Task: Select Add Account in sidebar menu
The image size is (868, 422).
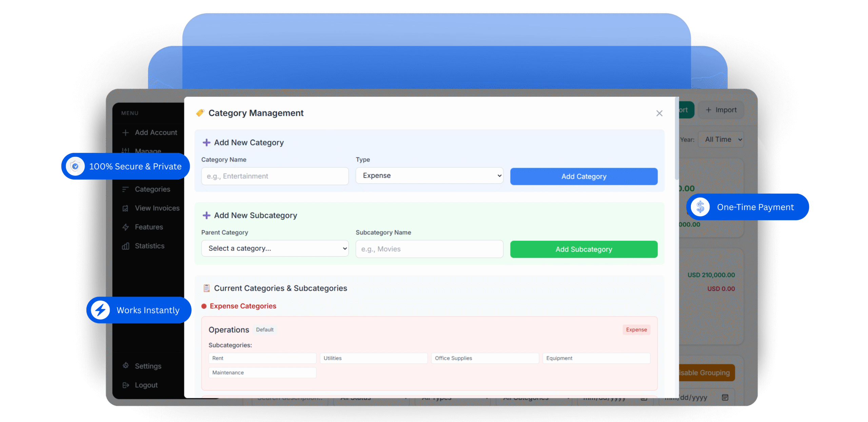Action: pyautogui.click(x=156, y=133)
